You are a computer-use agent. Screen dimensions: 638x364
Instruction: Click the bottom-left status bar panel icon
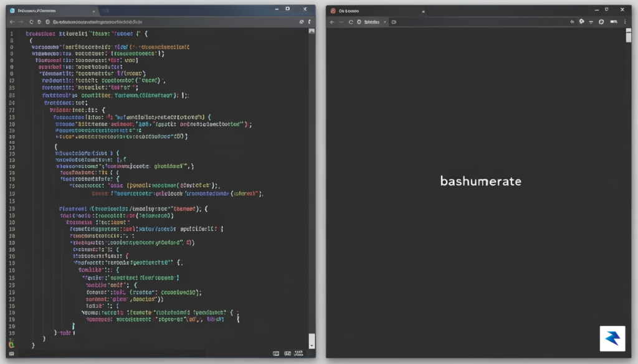[x=11, y=354]
